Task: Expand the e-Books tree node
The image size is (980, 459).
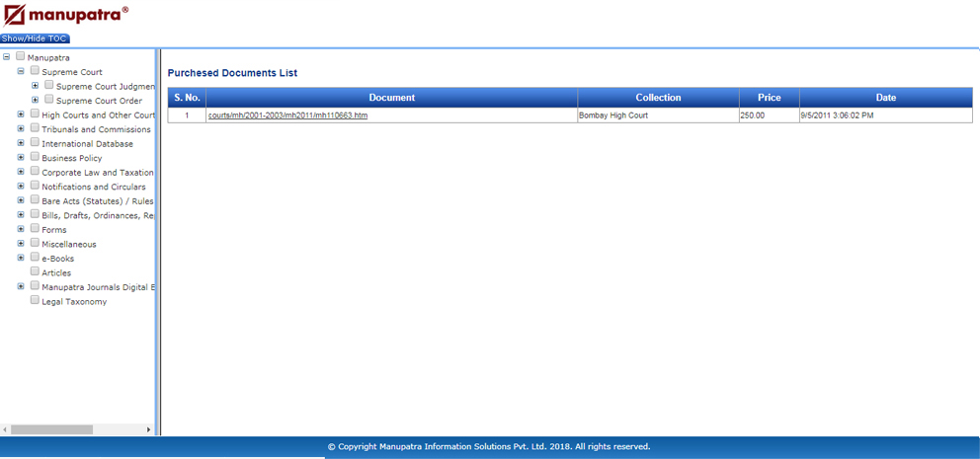Action: 21,258
